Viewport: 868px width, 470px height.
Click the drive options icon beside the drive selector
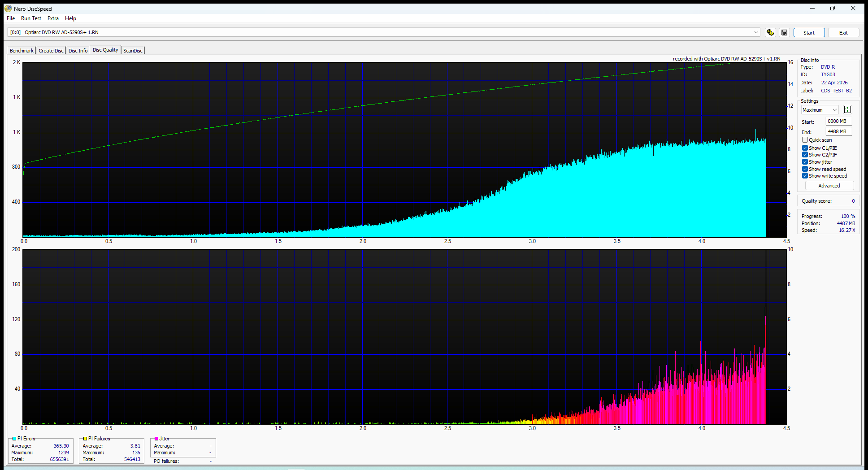point(770,33)
